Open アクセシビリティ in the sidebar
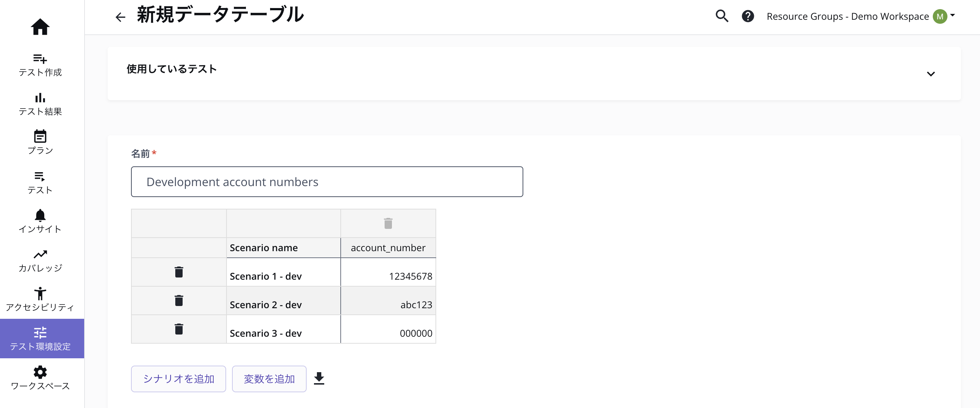 coord(40,300)
